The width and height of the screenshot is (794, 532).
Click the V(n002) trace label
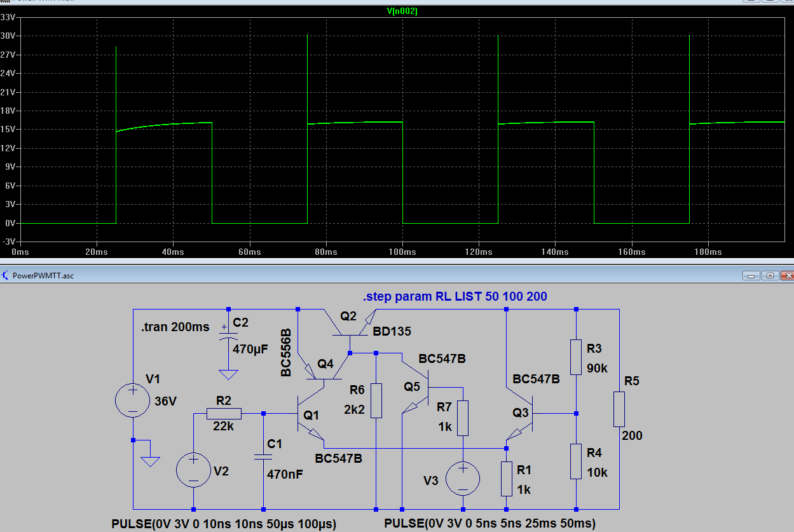[402, 11]
